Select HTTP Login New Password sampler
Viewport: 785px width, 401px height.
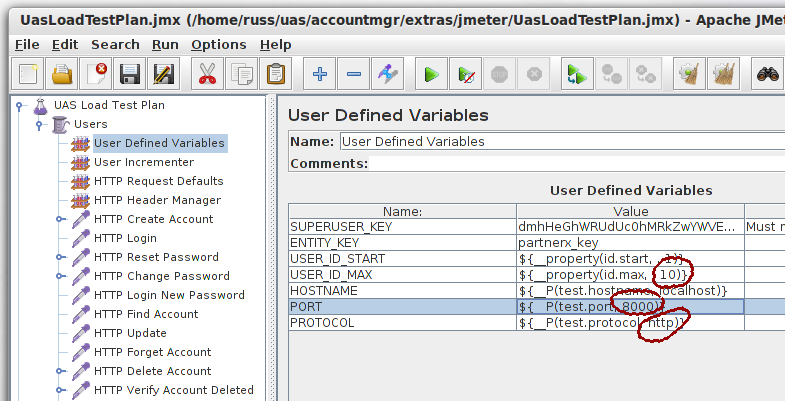pyautogui.click(x=169, y=295)
